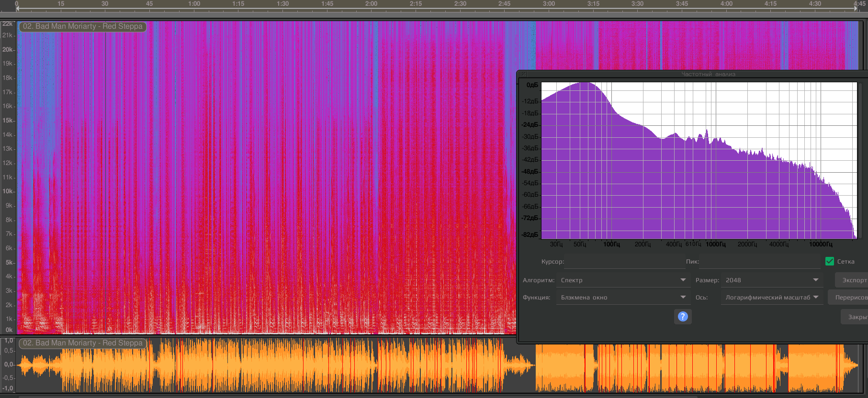Click the waveform track name label
868x398 pixels.
pyautogui.click(x=83, y=343)
